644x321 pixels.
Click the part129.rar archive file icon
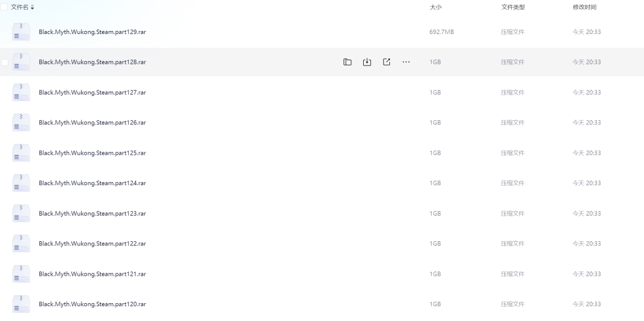[21, 32]
